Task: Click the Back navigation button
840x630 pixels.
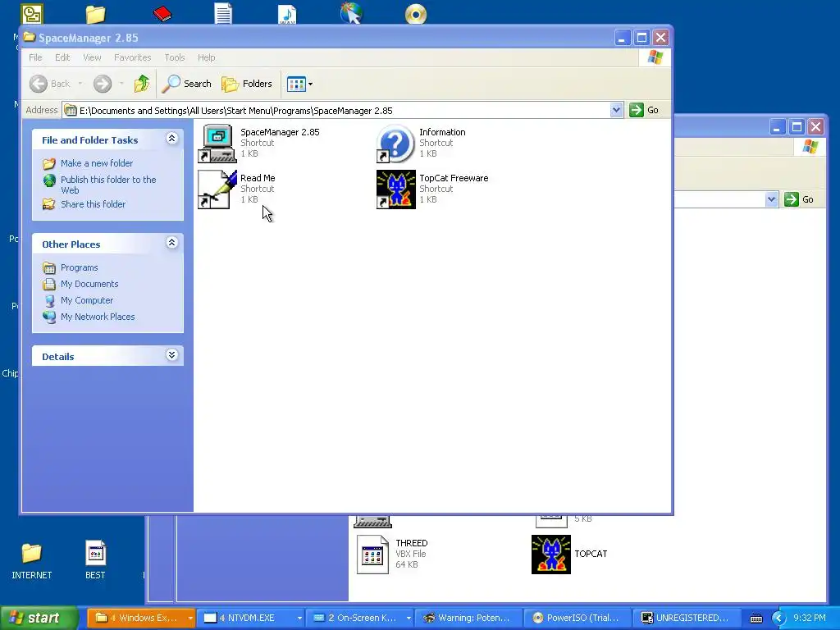Action: (x=50, y=84)
